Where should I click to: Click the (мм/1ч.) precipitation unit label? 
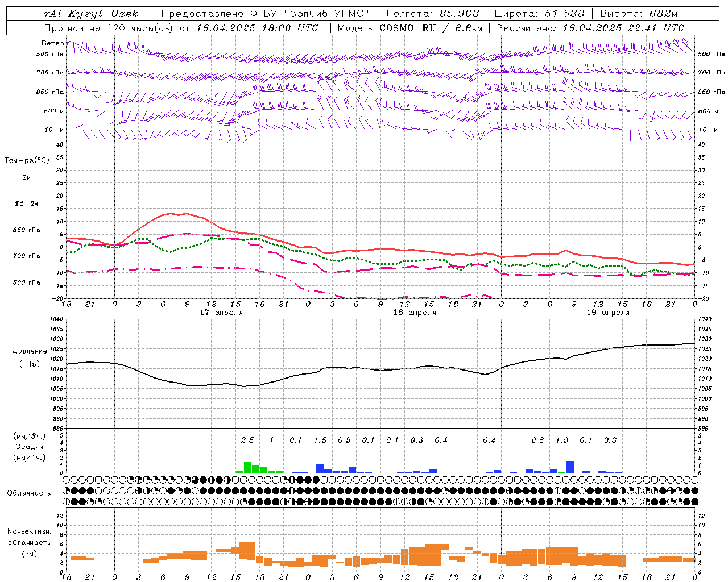(x=29, y=458)
